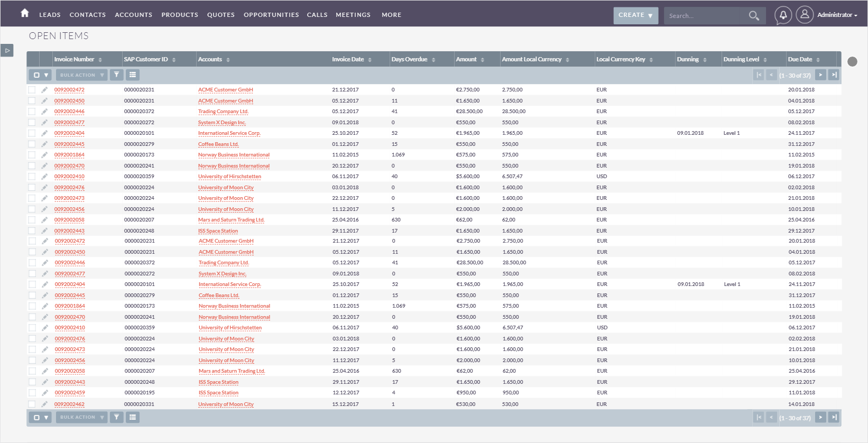Open the first Trading Company Ltd. account link
Viewport: 868px width, 443px height.
223,112
